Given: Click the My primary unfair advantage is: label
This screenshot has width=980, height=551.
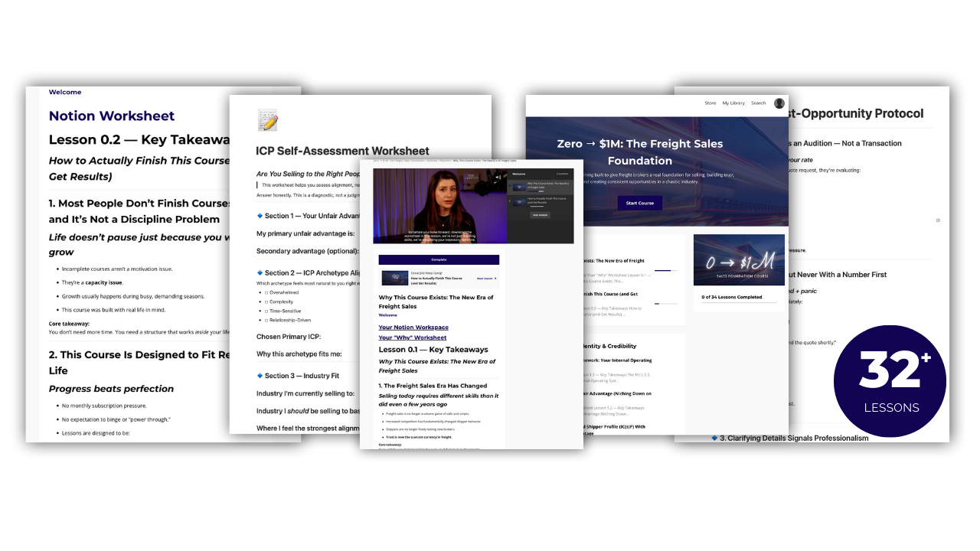Looking at the screenshot, I should click(x=305, y=233).
